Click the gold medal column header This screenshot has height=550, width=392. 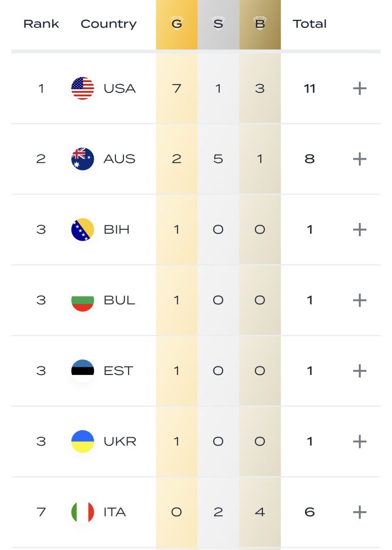(x=177, y=24)
